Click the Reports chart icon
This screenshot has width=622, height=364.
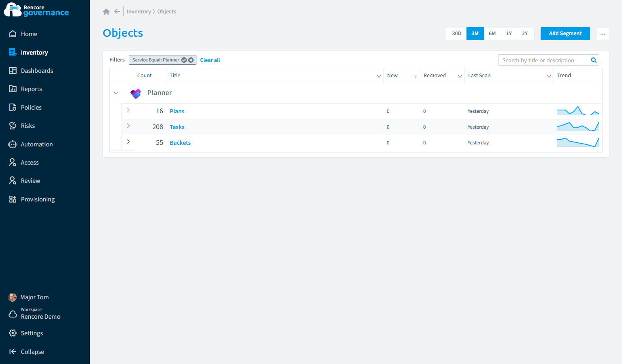13,89
